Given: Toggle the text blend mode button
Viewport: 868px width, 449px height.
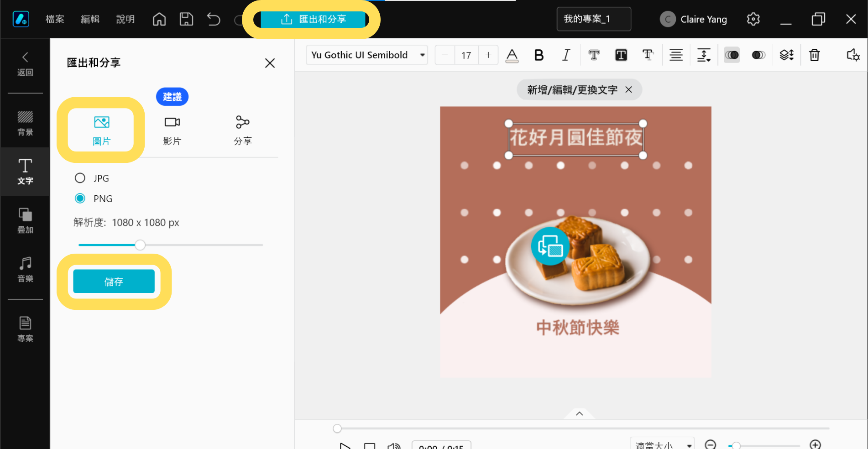Looking at the screenshot, I should tap(732, 55).
